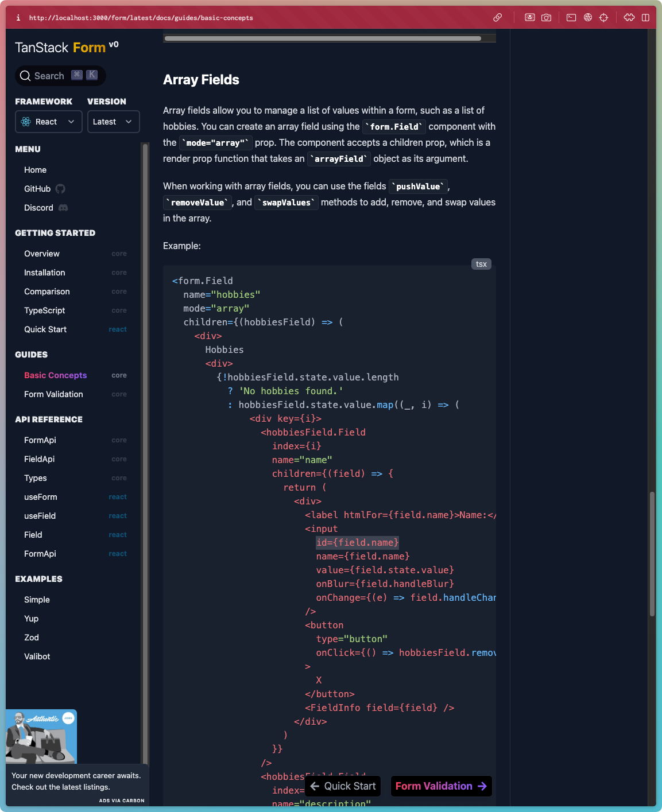The image size is (662, 812).
Task: Click the `swapValues` inline code
Action: tap(287, 203)
